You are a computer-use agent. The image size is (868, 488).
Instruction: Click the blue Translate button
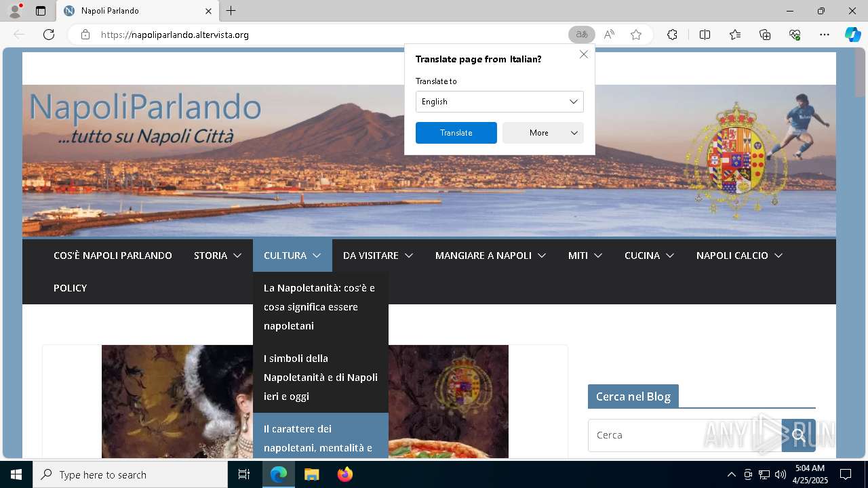click(456, 133)
